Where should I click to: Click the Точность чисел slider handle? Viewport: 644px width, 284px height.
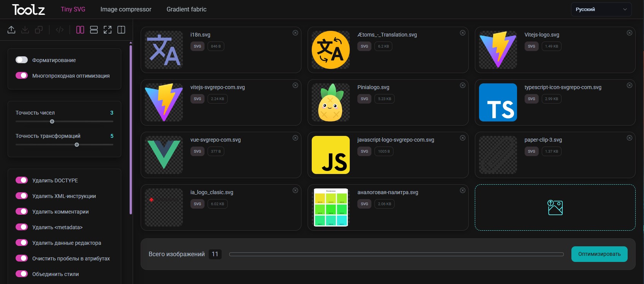click(52, 121)
